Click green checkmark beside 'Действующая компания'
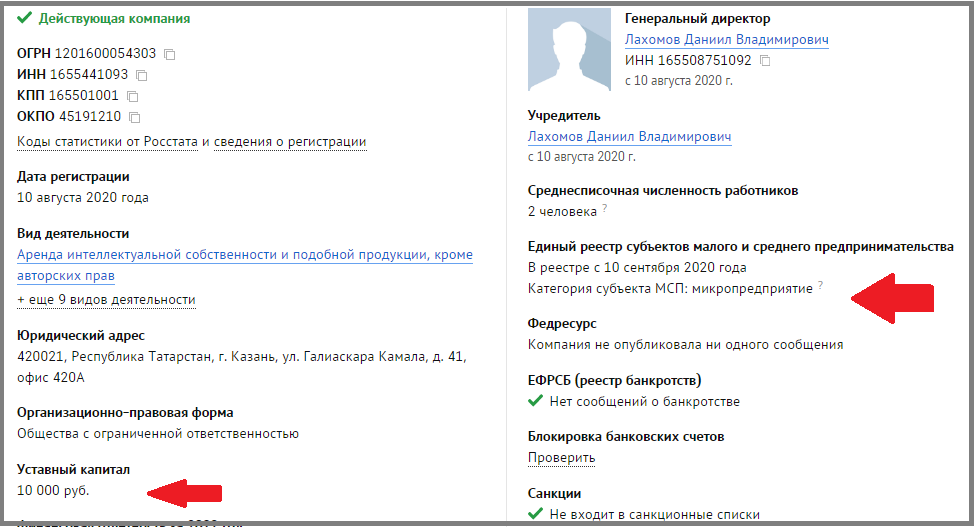 click(25, 19)
